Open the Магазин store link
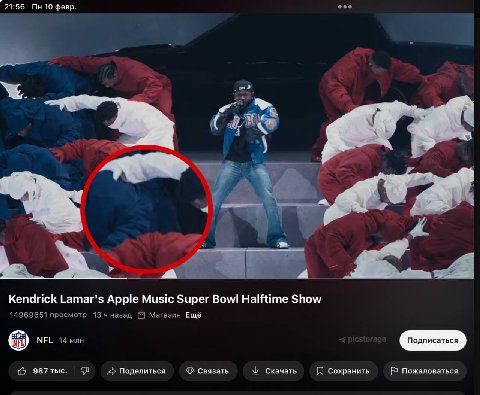Image resolution: width=480 pixels, height=395 pixels. click(x=164, y=315)
